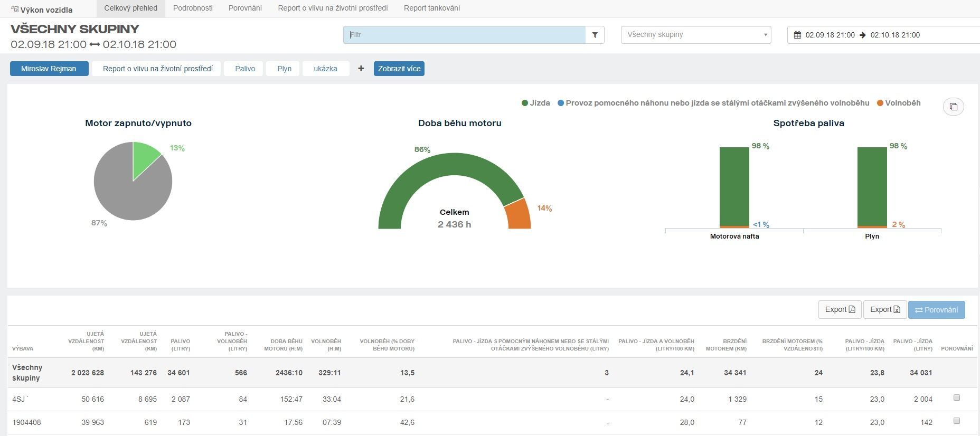Screen dimensions: 980x436
Task: Toggle Provoz pomocného náhonu legend blue dot
Action: 561,103
